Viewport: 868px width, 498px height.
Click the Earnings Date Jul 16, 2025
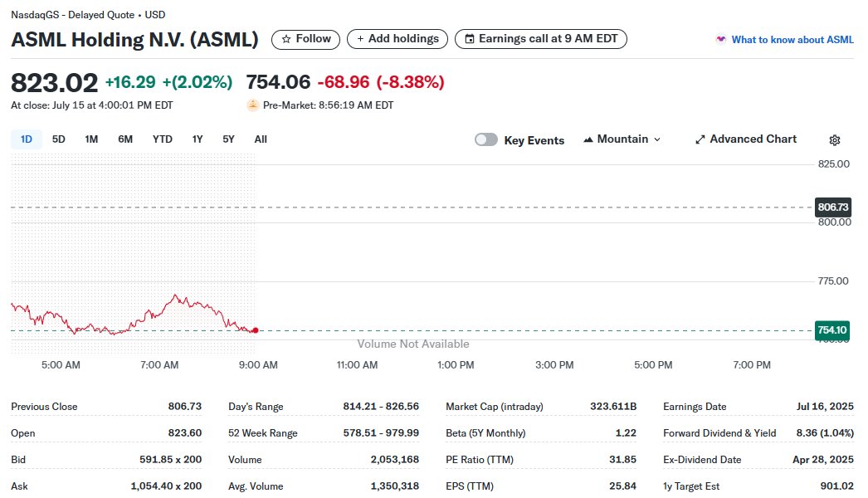[x=825, y=406]
